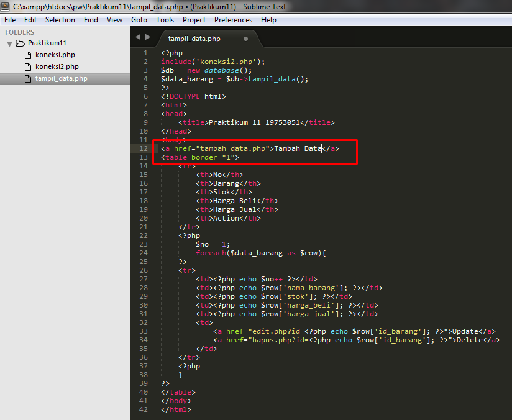
Task: Select the Praktikum11 folder icon
Action: 21,43
